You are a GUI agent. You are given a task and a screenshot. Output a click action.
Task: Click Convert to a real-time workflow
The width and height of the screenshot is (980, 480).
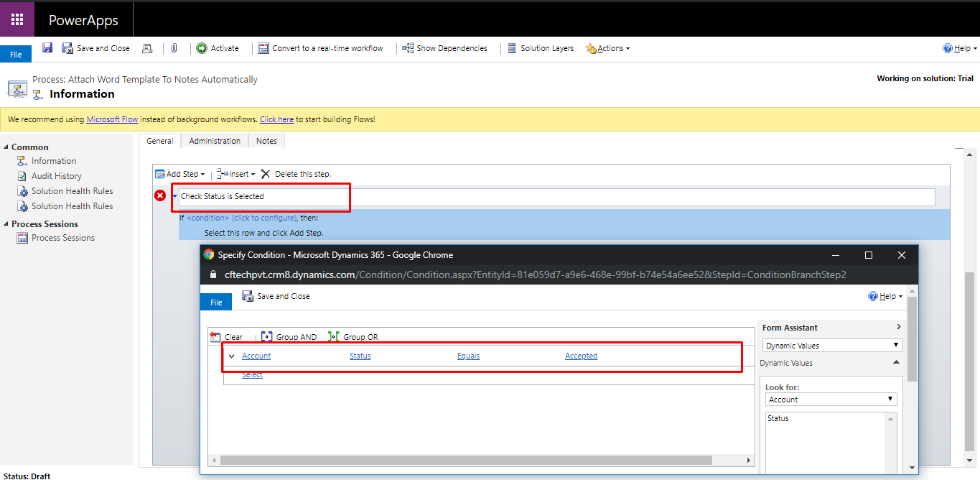click(x=321, y=48)
